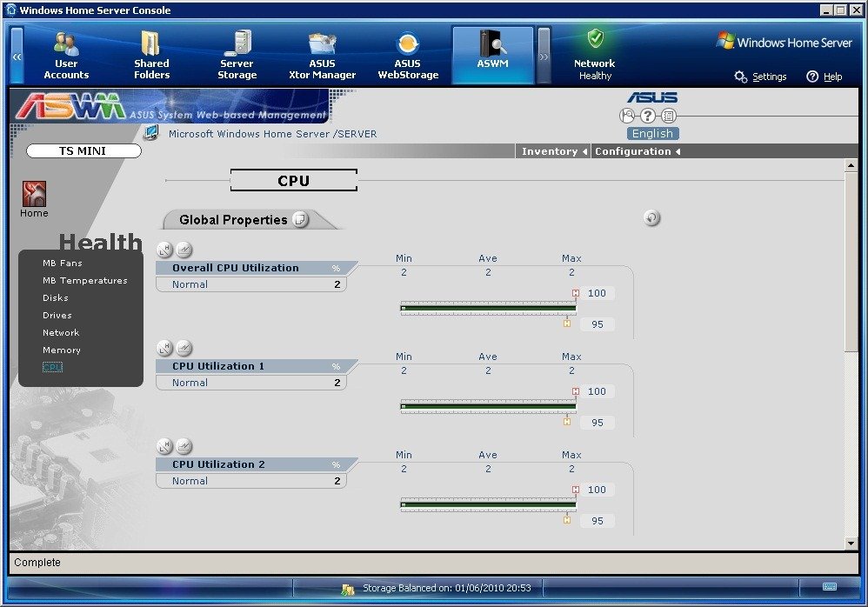This screenshot has height=607, width=868.
Task: Click the CPU Utilization 1 usage bar
Action: [x=488, y=407]
